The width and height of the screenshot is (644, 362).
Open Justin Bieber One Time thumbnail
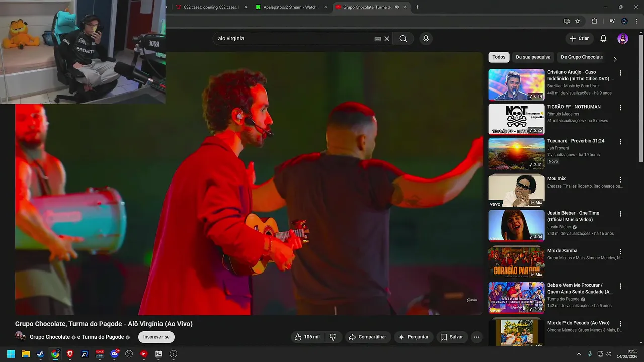[x=516, y=225]
